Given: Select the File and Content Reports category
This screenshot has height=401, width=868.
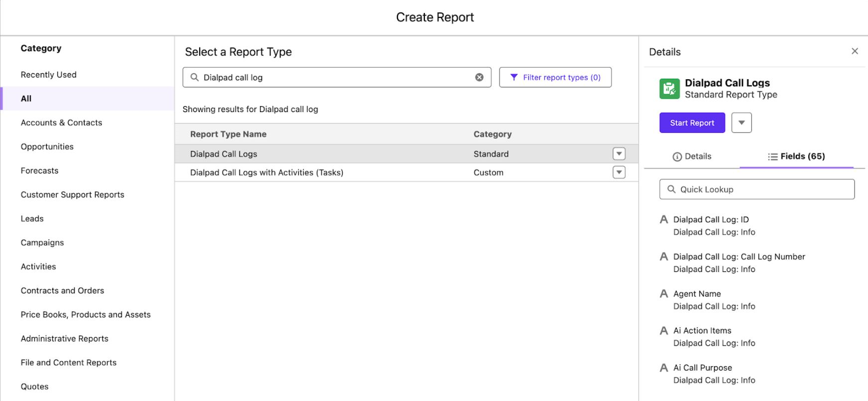Looking at the screenshot, I should pos(69,363).
